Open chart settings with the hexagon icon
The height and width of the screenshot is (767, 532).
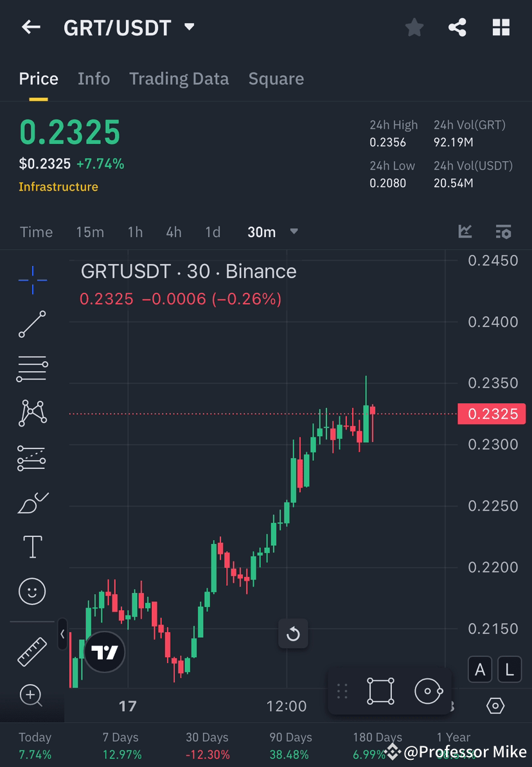click(x=495, y=705)
